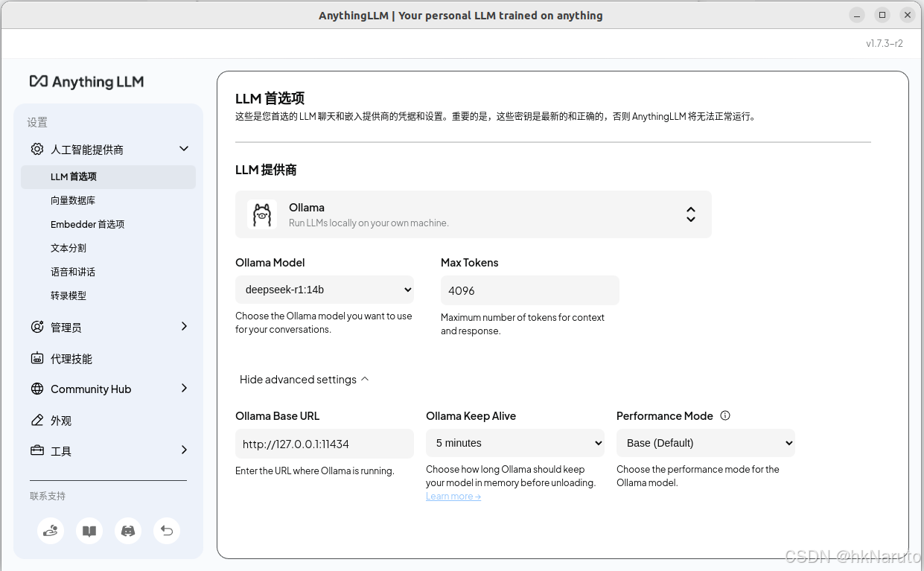Click the Ollama llama logo
This screenshot has height=571, width=924.
(x=262, y=214)
